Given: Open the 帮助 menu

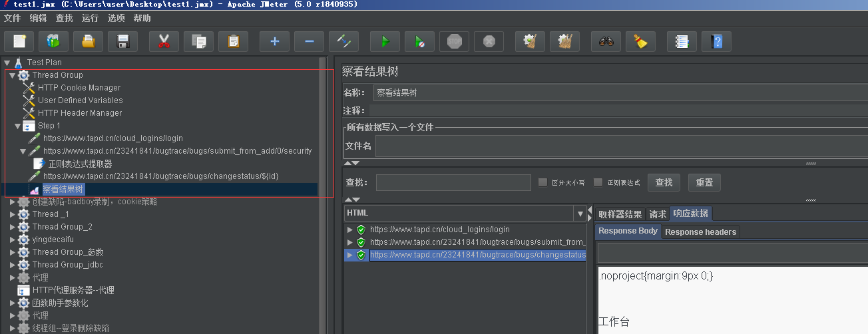Looking at the screenshot, I should coord(142,19).
